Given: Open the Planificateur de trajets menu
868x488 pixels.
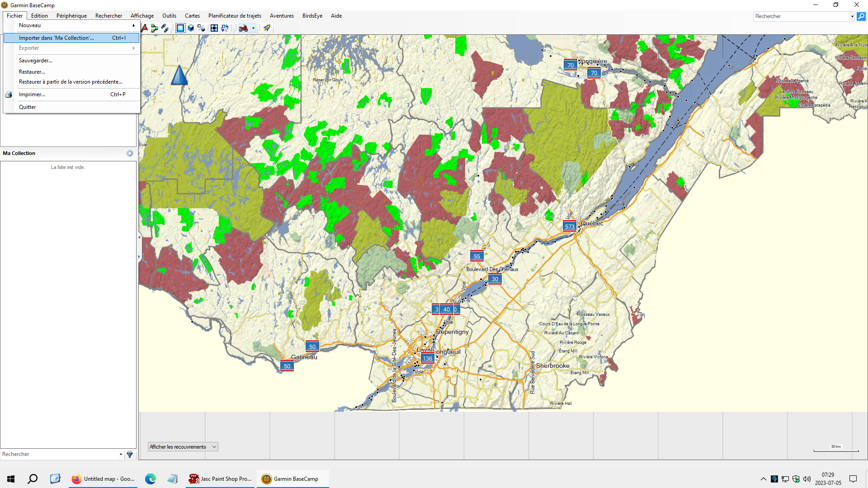Looking at the screenshot, I should click(x=235, y=16).
